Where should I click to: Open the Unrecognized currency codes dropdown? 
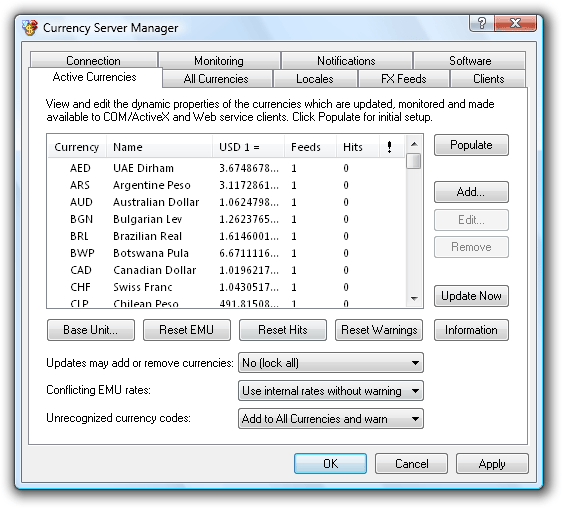330,419
